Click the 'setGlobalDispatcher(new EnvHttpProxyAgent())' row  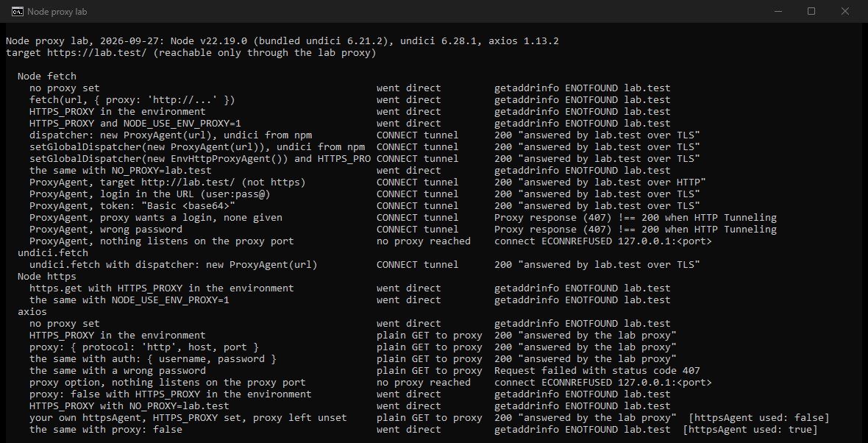pyautogui.click(x=365, y=159)
